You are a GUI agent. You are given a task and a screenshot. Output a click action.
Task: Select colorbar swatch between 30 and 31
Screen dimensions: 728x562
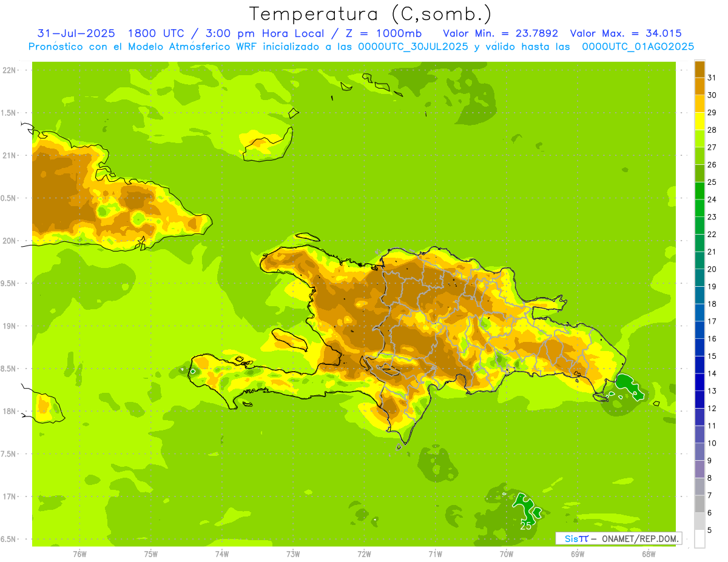(699, 86)
